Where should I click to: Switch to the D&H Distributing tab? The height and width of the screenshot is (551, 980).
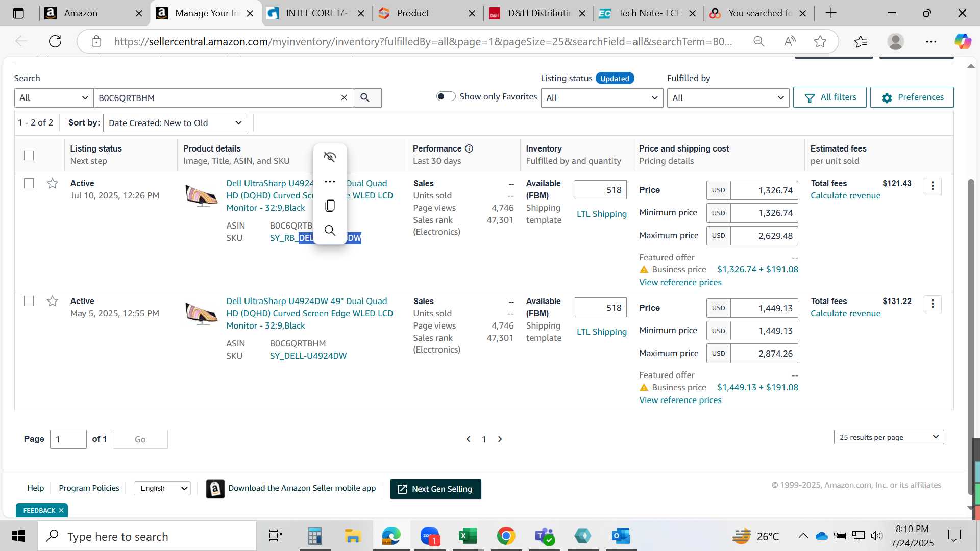click(x=538, y=13)
